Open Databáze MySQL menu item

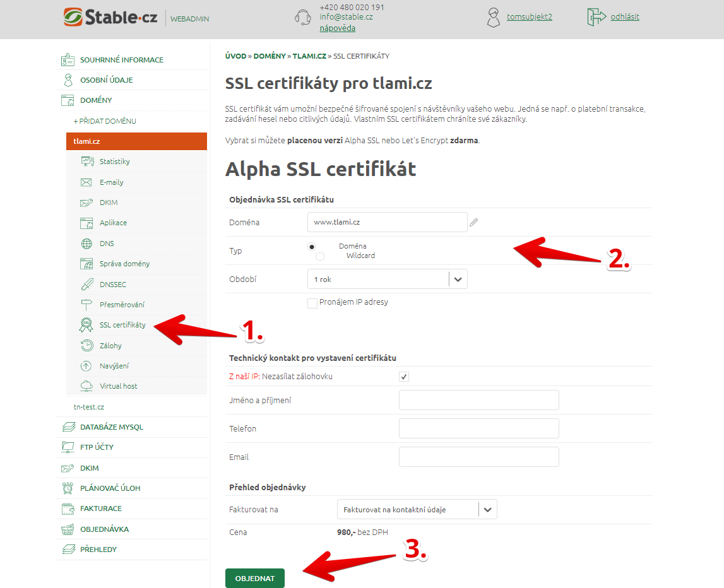click(x=112, y=427)
